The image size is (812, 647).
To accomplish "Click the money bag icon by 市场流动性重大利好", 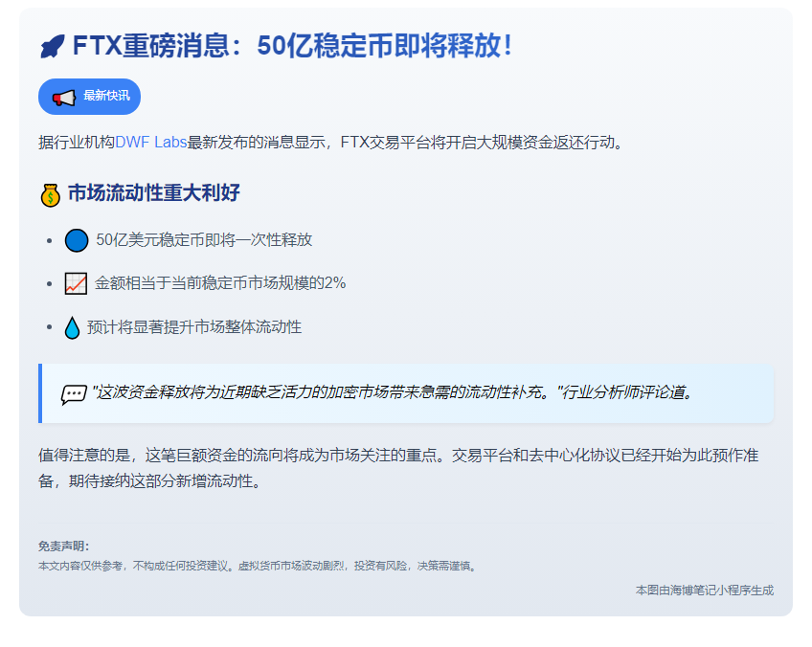I will (50, 195).
